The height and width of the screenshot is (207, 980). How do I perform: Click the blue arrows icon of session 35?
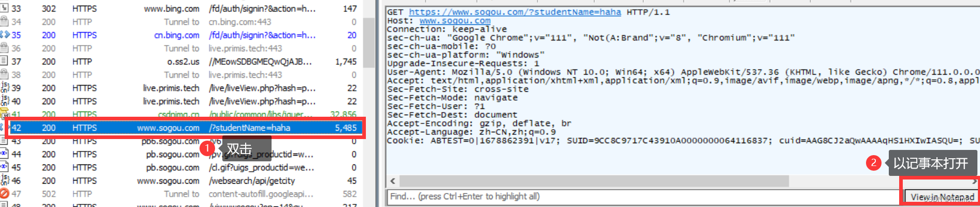tap(5, 35)
